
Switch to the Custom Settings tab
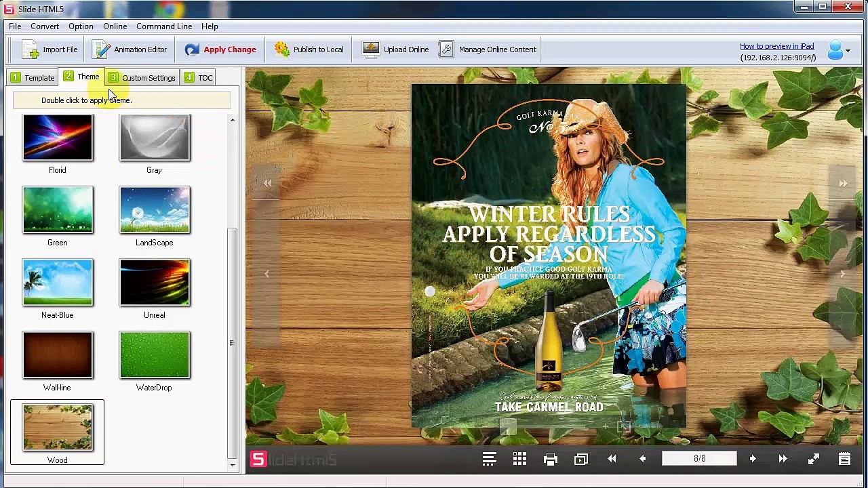(142, 78)
